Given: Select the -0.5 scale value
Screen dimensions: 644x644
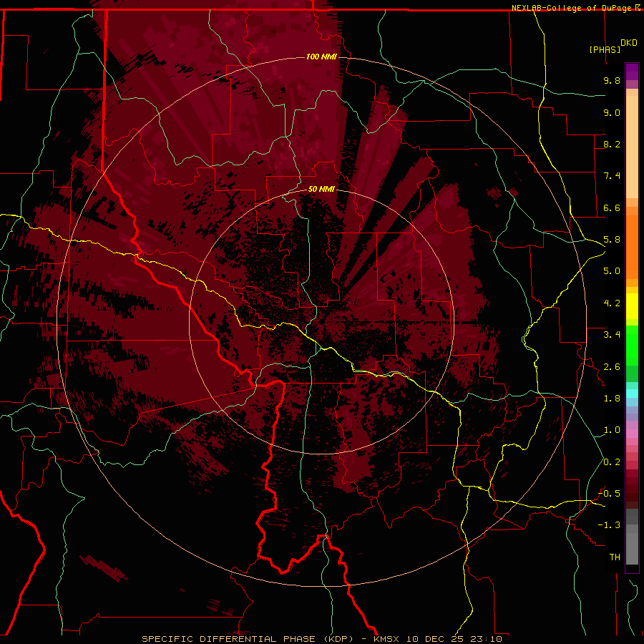Looking at the screenshot, I should (x=609, y=494).
